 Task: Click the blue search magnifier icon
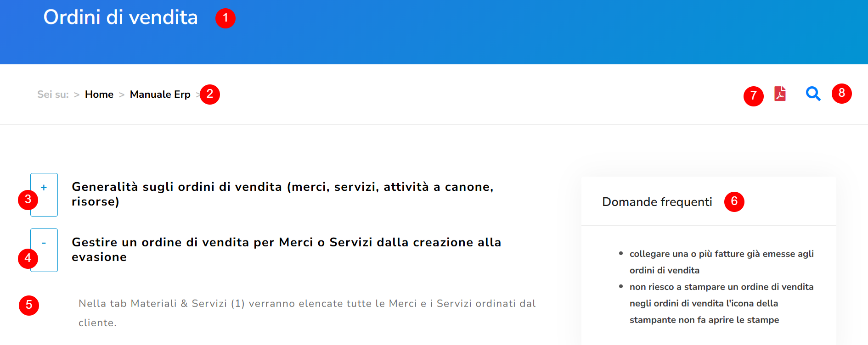[813, 94]
